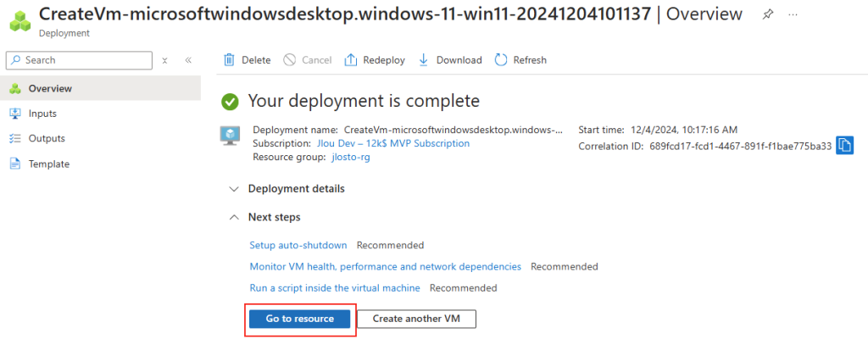The height and width of the screenshot is (339, 868).
Task: Click the virtual machine monitor icon
Action: tap(229, 136)
